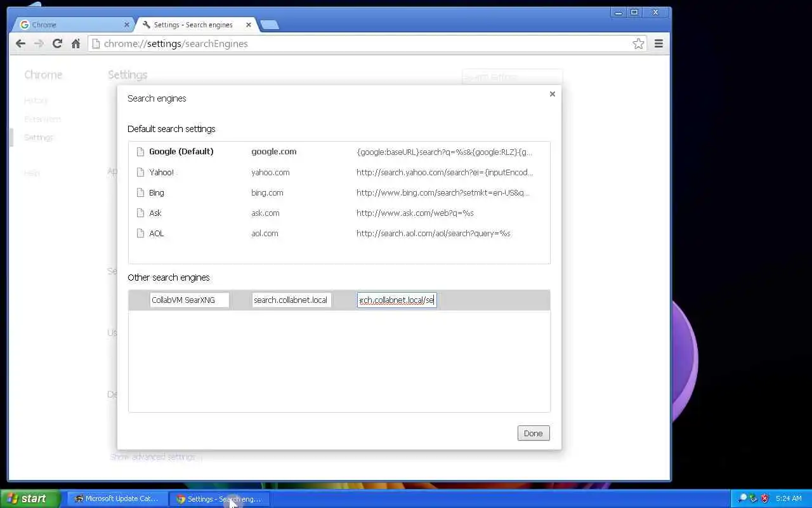Switch to Microsoft Update Catalog taskbar item
This screenshot has height=508, width=812.
(117, 498)
